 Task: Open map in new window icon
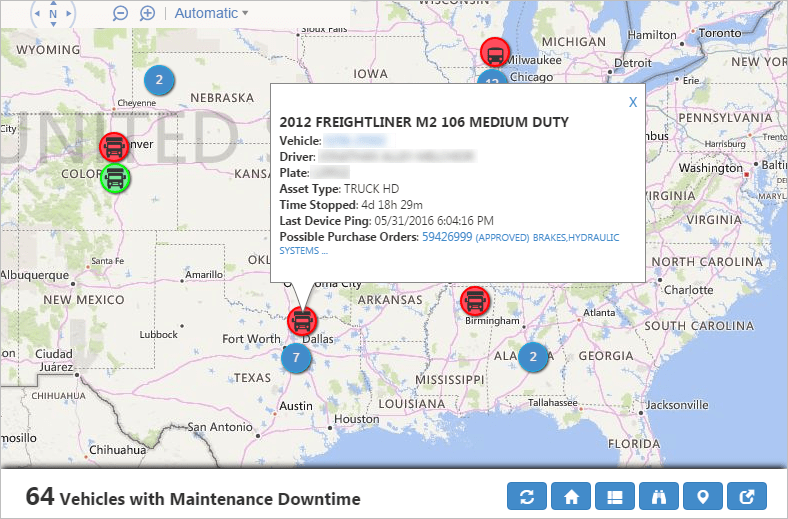coord(747,496)
